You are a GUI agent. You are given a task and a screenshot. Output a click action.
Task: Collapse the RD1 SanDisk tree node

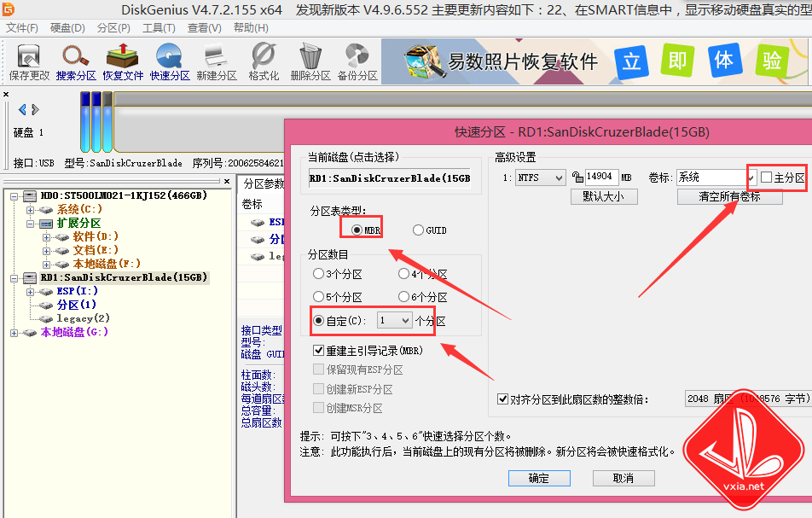[14, 278]
